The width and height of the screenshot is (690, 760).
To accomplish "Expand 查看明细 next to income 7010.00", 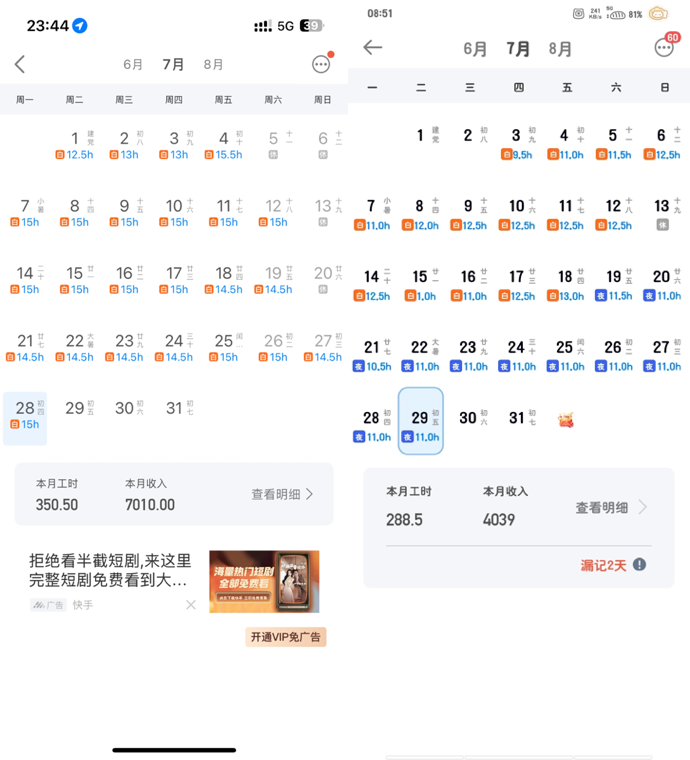I will pos(282,494).
